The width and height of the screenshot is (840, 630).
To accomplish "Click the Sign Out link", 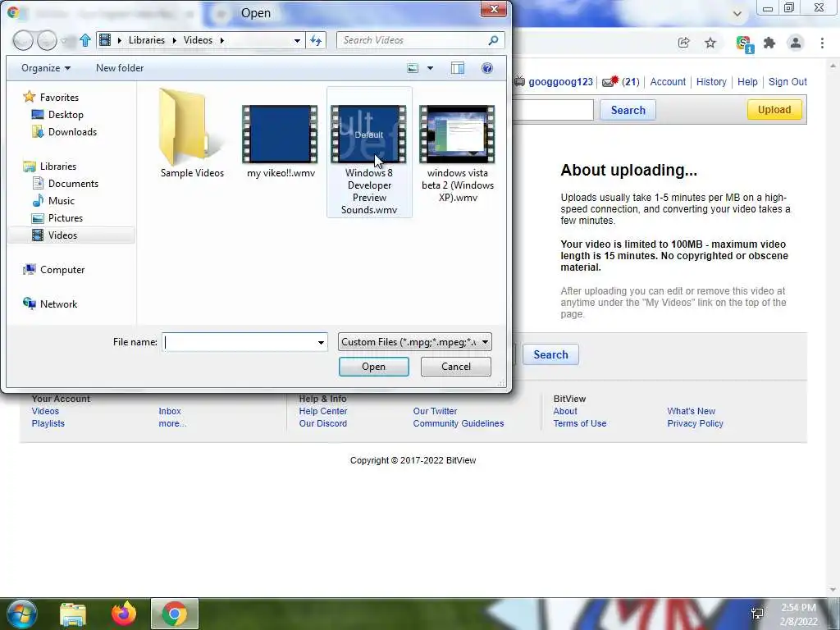I will (x=787, y=82).
